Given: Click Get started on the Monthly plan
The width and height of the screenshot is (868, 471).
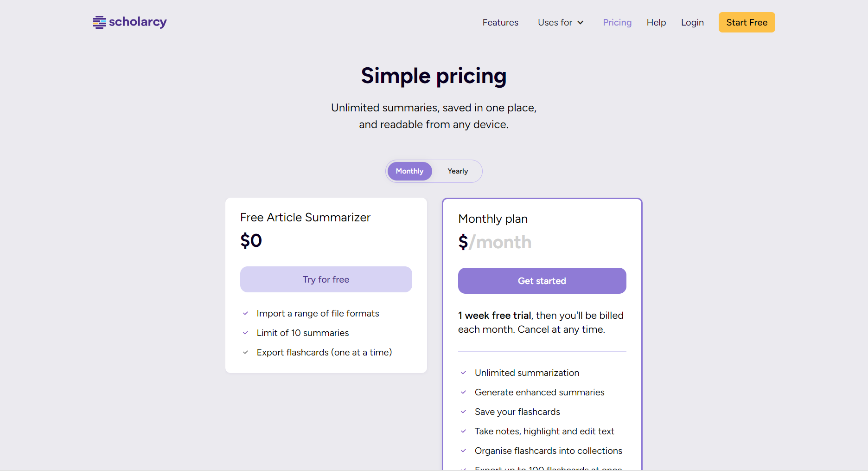Looking at the screenshot, I should [542, 281].
